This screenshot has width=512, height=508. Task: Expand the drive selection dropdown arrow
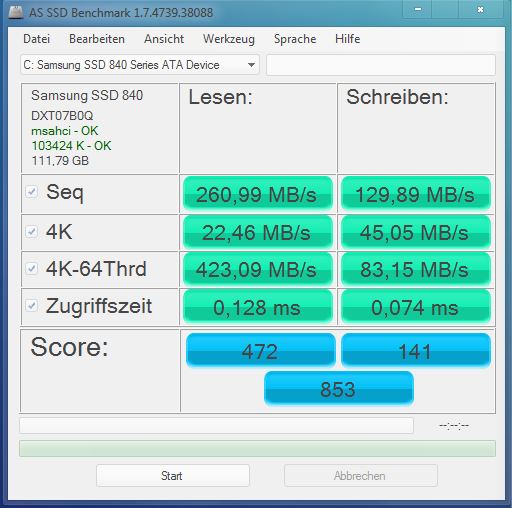pos(251,65)
